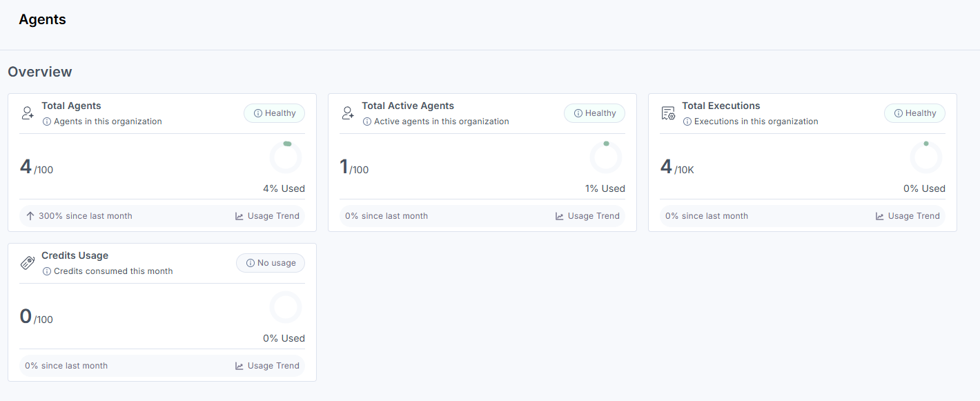Click the 'Total Agents' card title

click(x=71, y=106)
